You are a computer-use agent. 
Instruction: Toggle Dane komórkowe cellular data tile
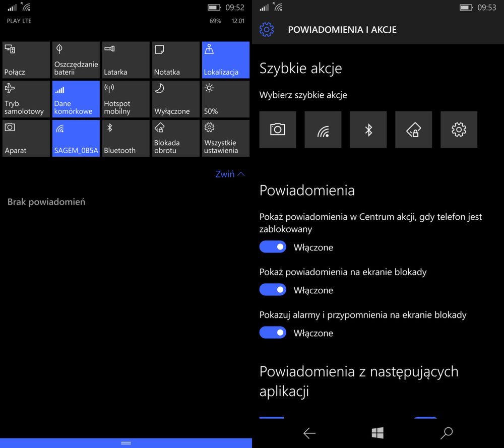76,99
